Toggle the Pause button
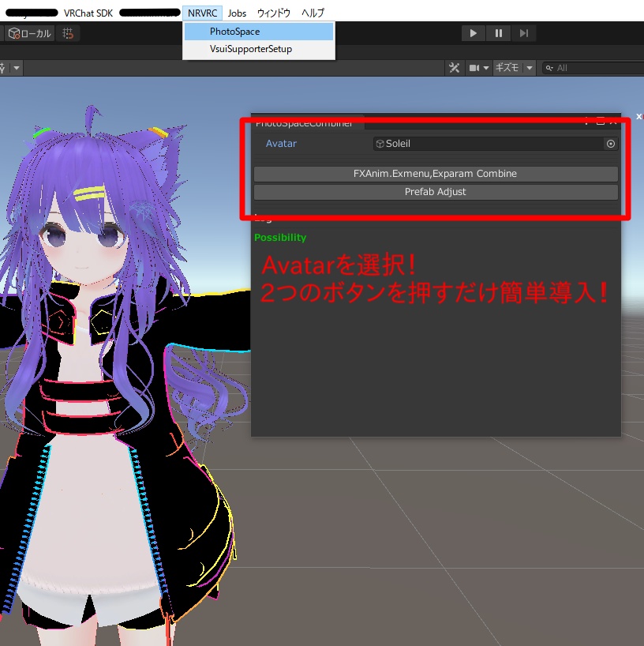644x646 pixels. 499,32
